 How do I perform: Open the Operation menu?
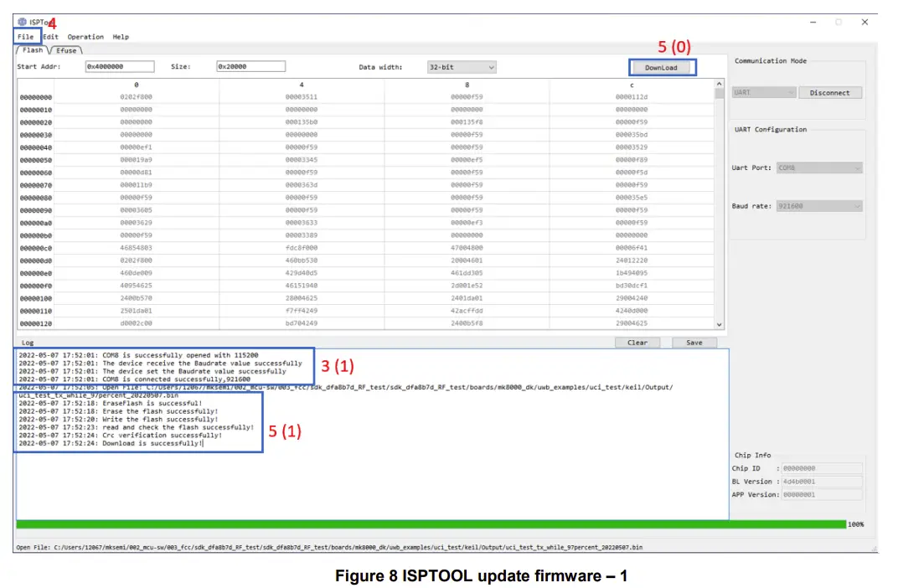point(85,37)
